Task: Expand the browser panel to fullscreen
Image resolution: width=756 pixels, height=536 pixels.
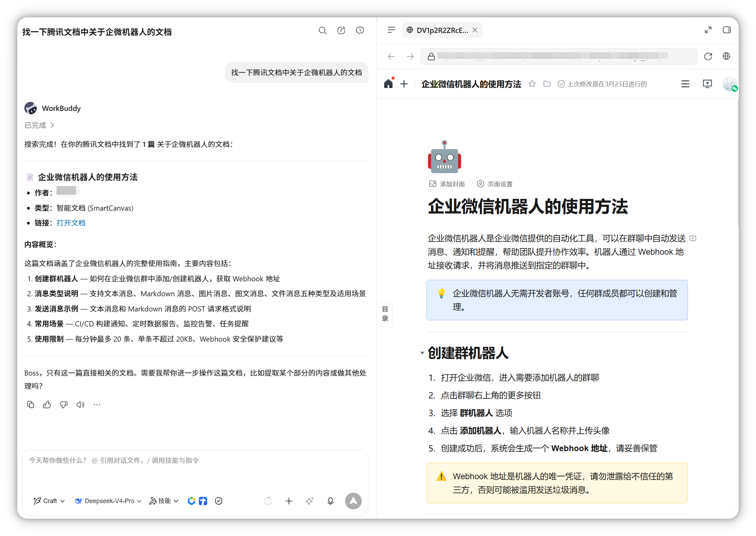Action: point(708,30)
